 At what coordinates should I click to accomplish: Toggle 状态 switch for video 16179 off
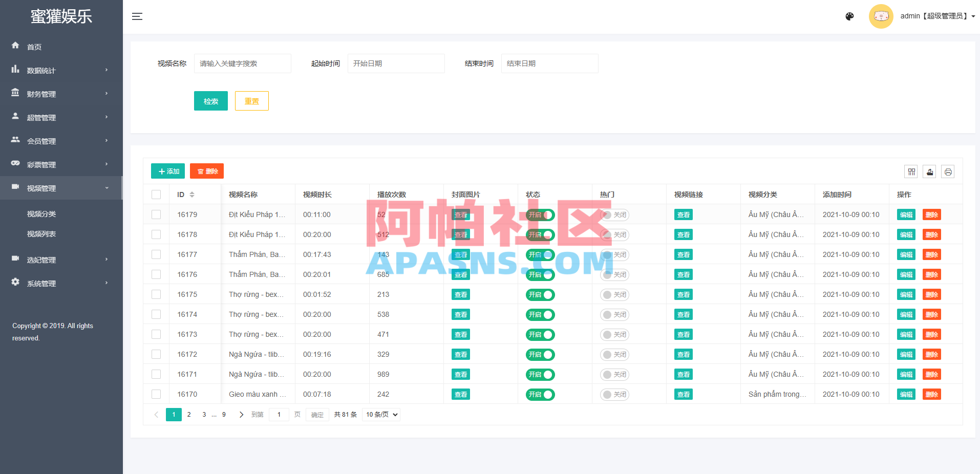(x=540, y=214)
